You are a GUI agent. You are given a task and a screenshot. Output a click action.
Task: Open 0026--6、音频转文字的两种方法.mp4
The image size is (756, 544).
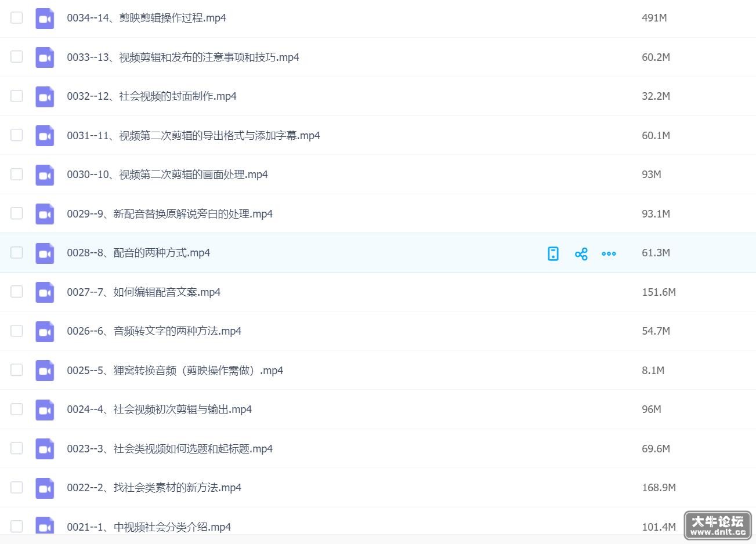(x=154, y=331)
